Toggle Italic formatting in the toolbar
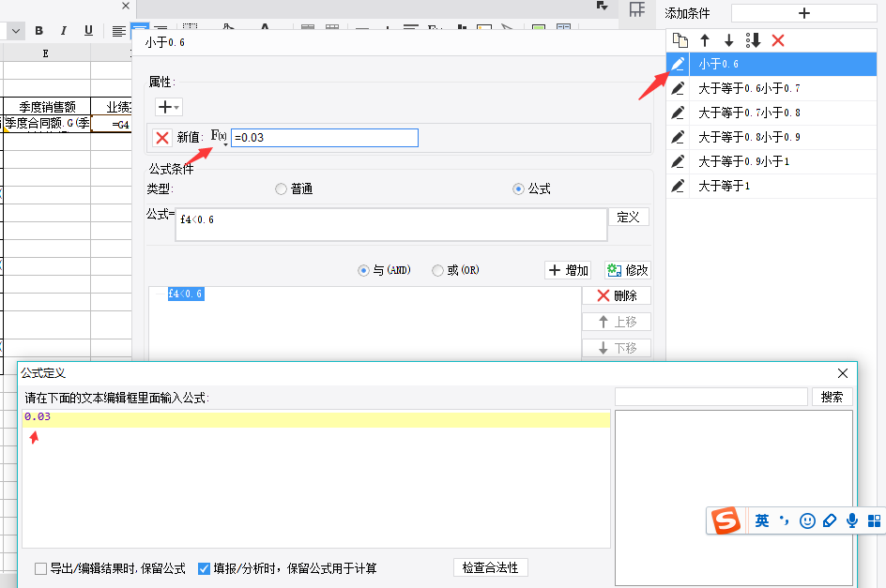This screenshot has width=886, height=588. pyautogui.click(x=63, y=31)
